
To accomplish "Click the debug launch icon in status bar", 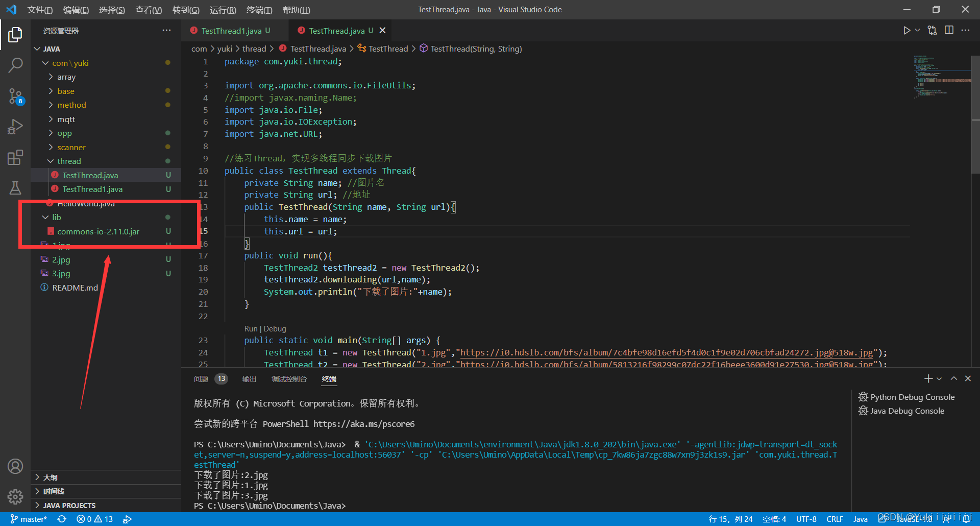I will (x=127, y=519).
